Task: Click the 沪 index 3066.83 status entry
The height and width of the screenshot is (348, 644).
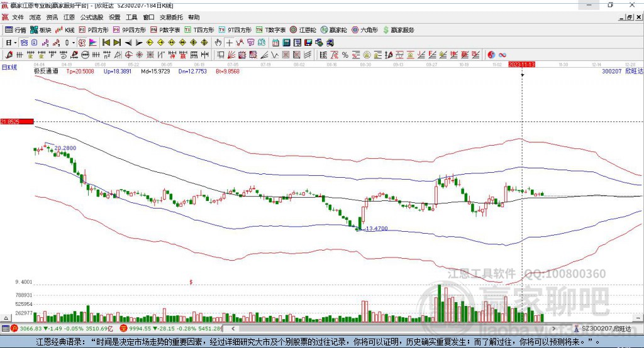Action: pos(62,329)
